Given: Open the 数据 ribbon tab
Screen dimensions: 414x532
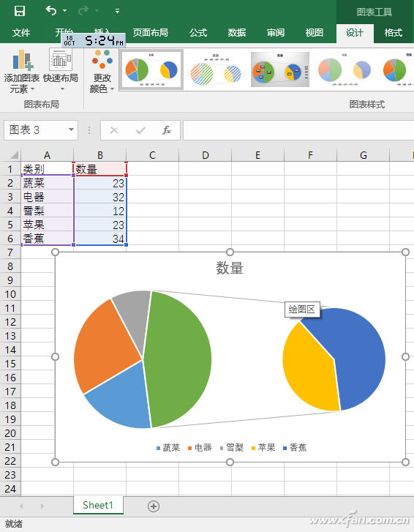Looking at the screenshot, I should tap(237, 33).
